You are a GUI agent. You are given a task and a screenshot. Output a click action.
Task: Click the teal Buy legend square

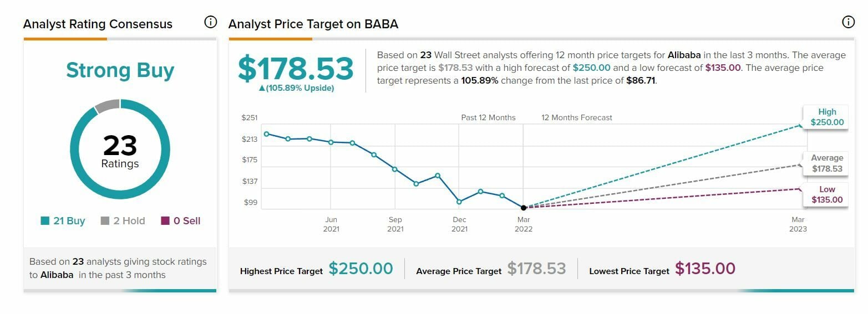point(45,221)
